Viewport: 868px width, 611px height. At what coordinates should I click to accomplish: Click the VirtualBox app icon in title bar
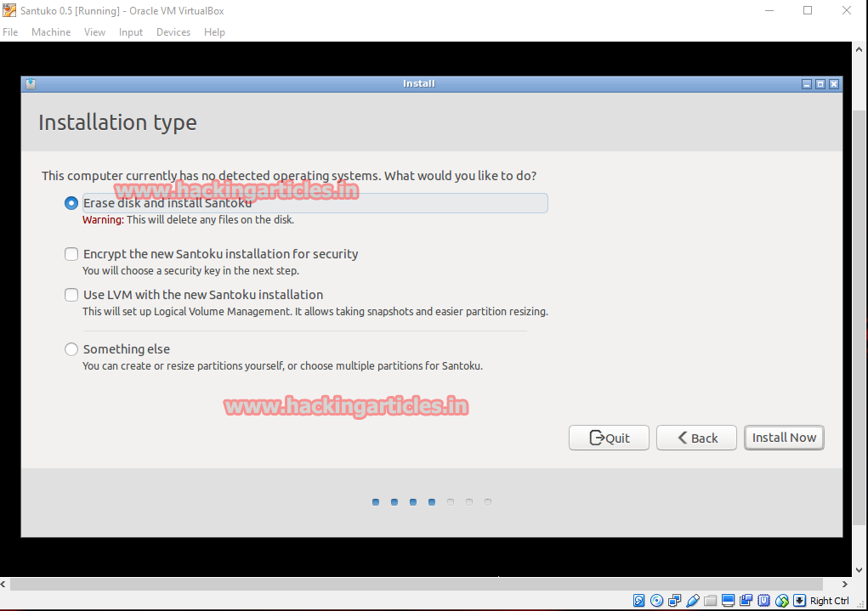pyautogui.click(x=9, y=10)
